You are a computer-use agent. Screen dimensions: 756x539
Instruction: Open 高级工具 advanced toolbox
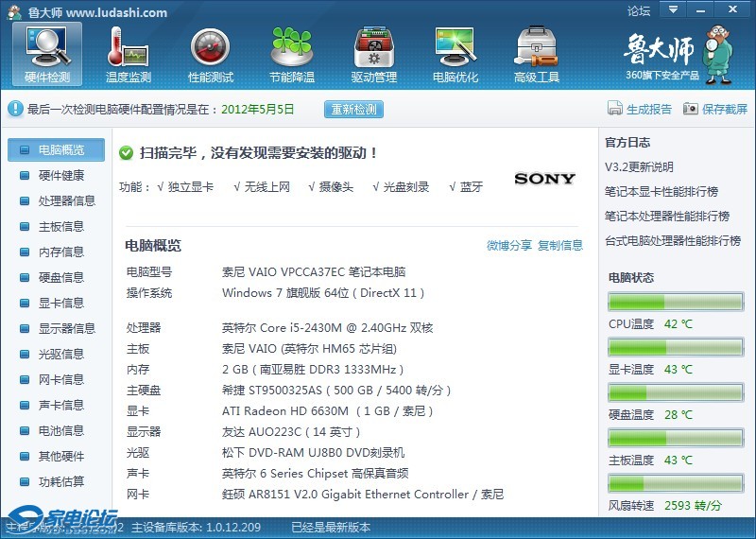pyautogui.click(x=536, y=55)
